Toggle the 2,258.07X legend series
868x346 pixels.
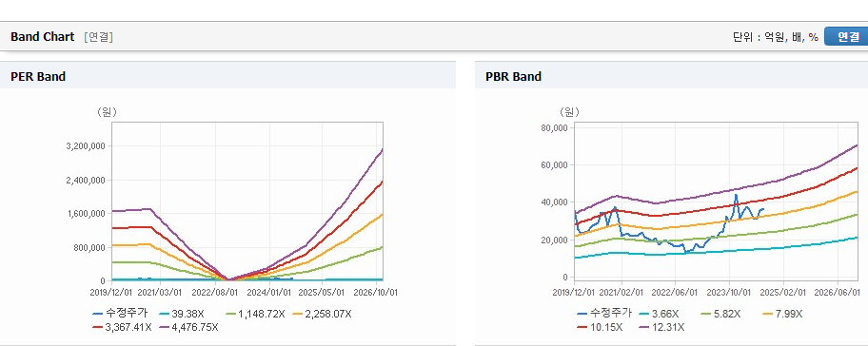tap(322, 314)
